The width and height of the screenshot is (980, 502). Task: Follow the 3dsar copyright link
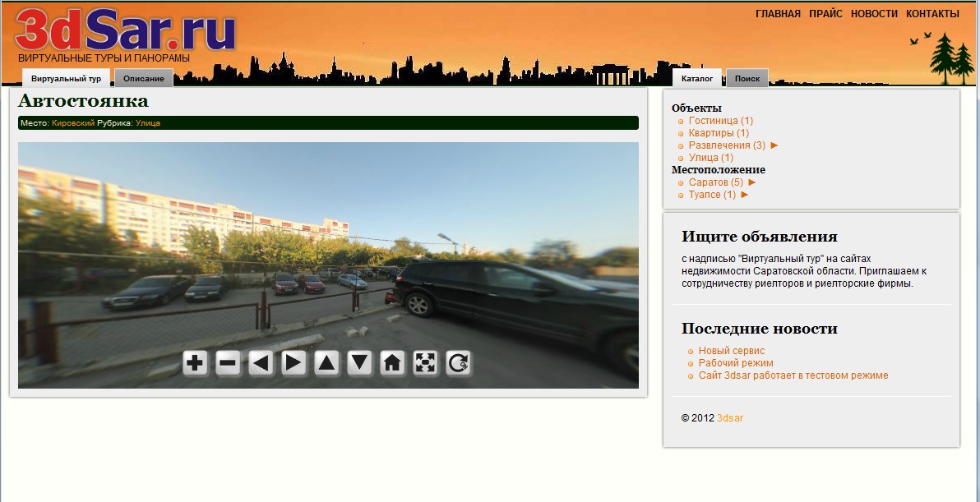click(x=730, y=418)
